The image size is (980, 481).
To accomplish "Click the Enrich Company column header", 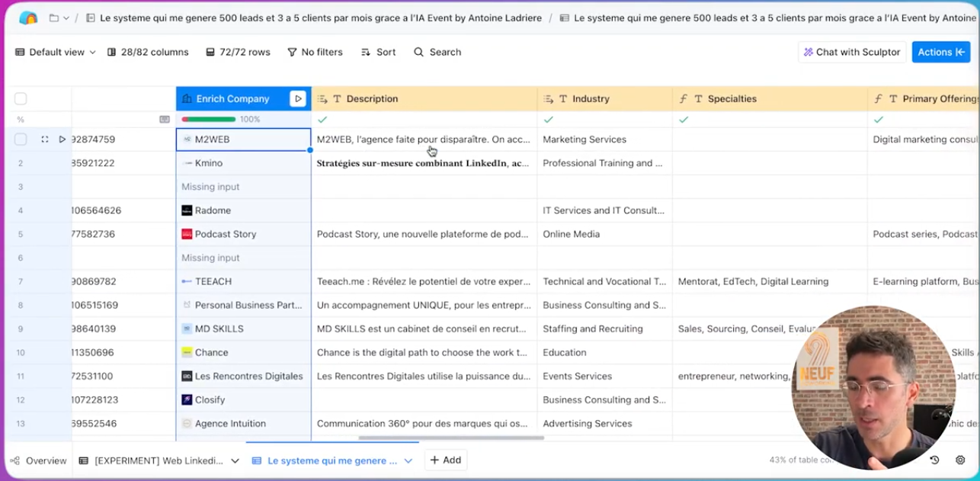I will click(x=243, y=98).
